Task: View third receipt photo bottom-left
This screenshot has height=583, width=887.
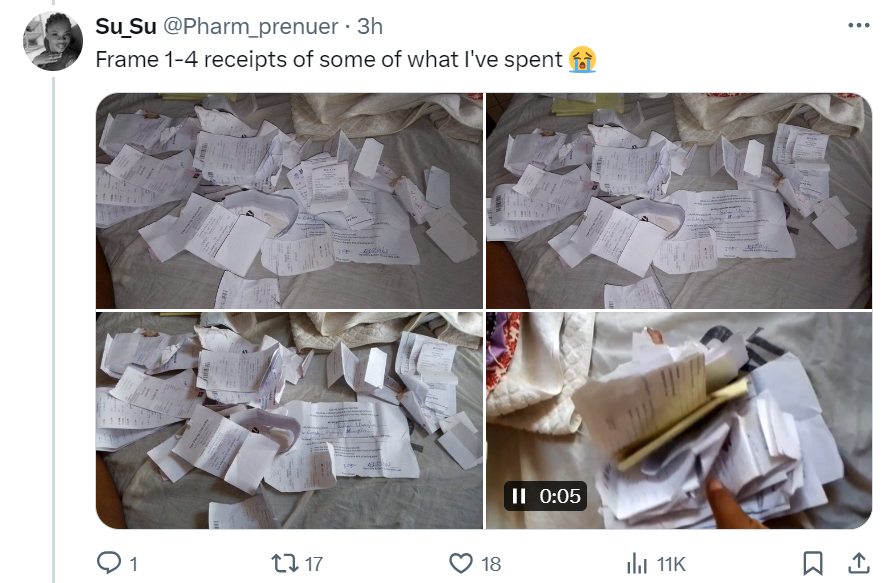Action: [290, 420]
